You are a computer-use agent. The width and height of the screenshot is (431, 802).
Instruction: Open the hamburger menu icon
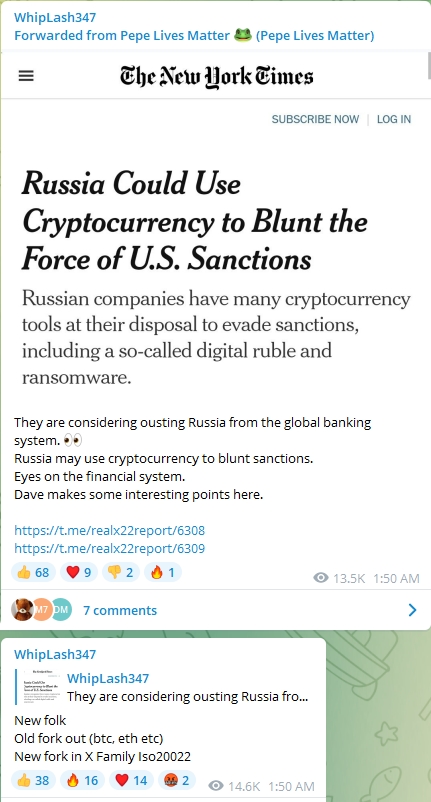tap(26, 76)
